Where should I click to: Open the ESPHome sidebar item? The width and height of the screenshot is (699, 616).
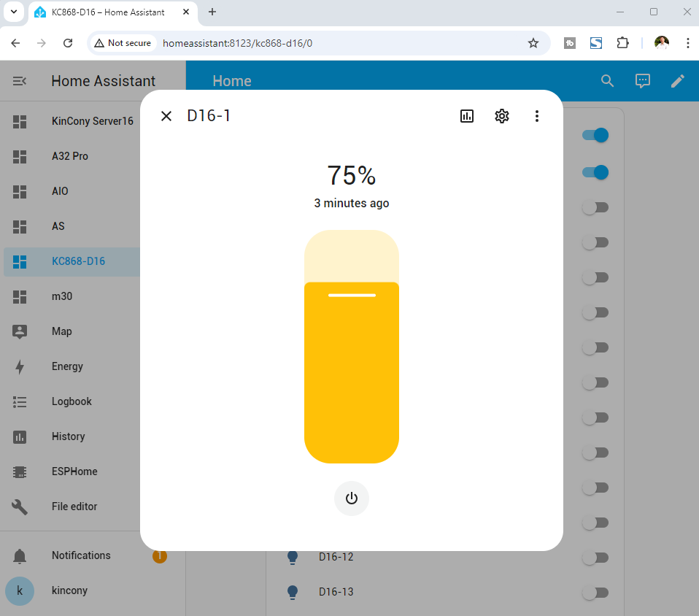74,471
